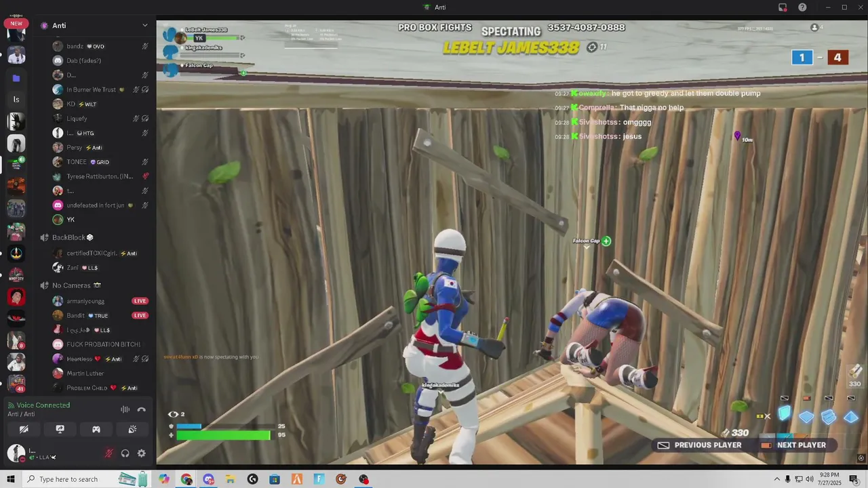Click Previous Player spectate button
Viewport: 868px width, 488px height.
click(699, 445)
